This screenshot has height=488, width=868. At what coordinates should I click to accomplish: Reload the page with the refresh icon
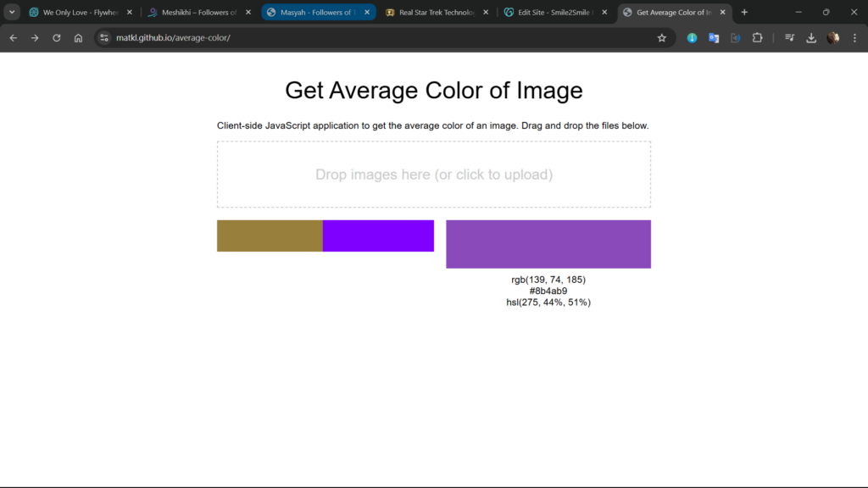pyautogui.click(x=57, y=38)
